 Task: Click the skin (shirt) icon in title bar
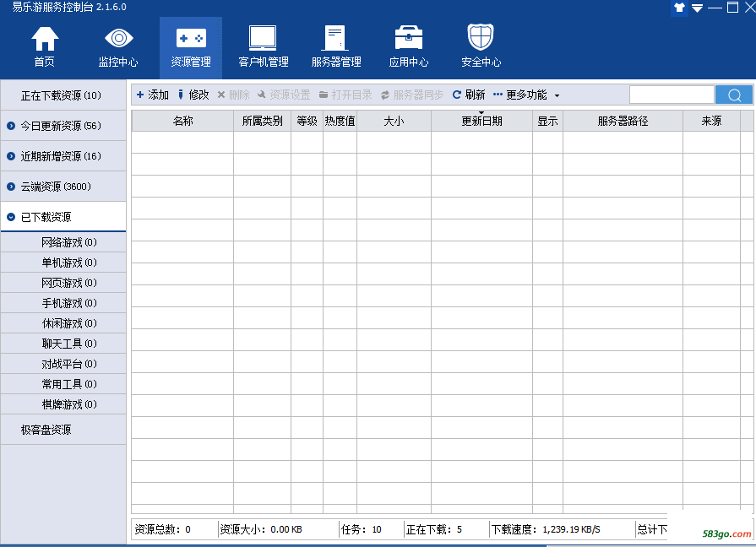tap(679, 8)
